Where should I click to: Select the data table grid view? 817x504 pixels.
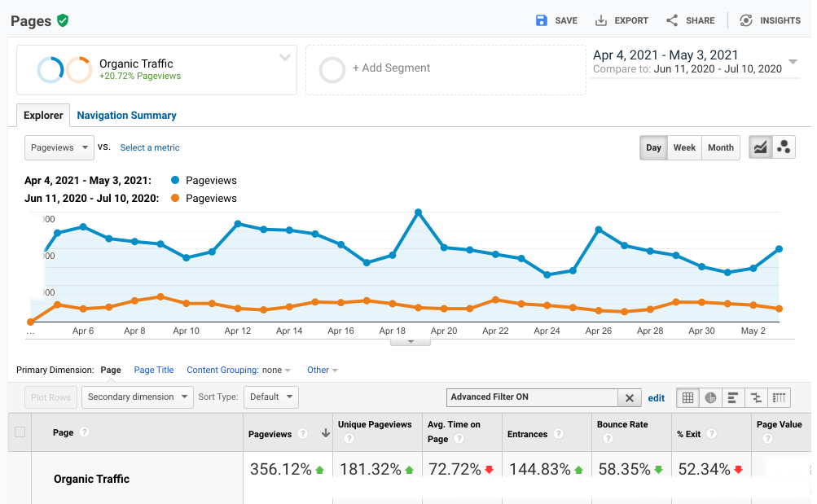click(687, 397)
